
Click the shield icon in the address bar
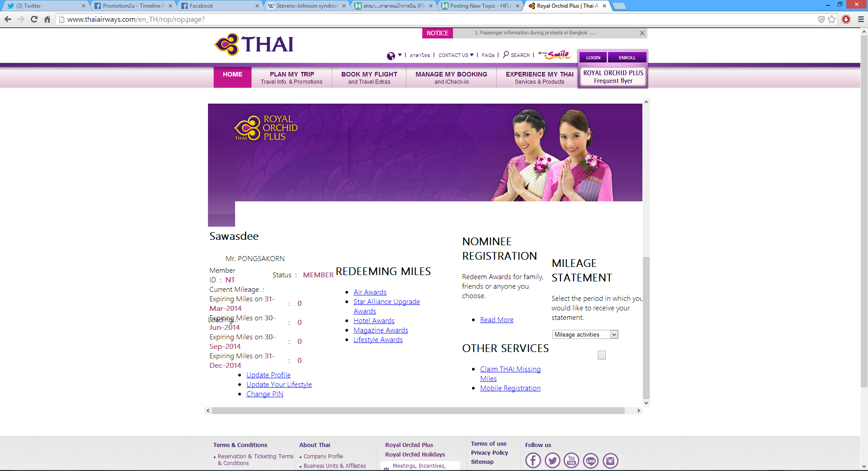pos(821,19)
